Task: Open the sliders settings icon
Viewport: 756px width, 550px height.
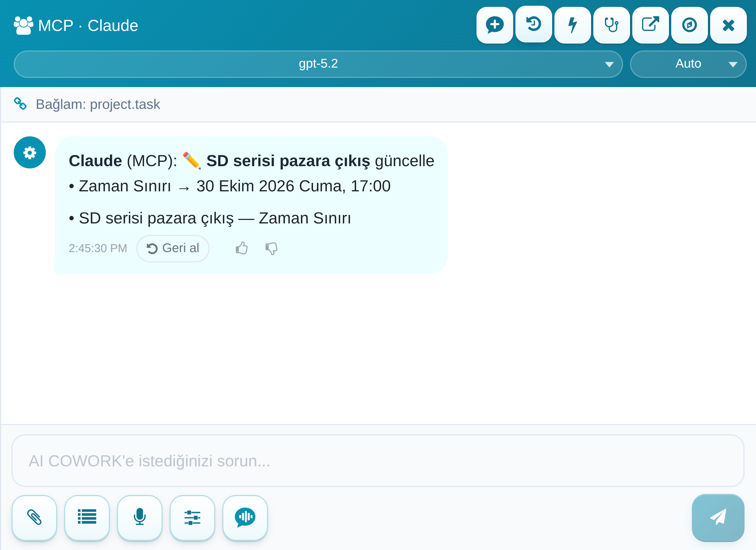Action: [192, 517]
